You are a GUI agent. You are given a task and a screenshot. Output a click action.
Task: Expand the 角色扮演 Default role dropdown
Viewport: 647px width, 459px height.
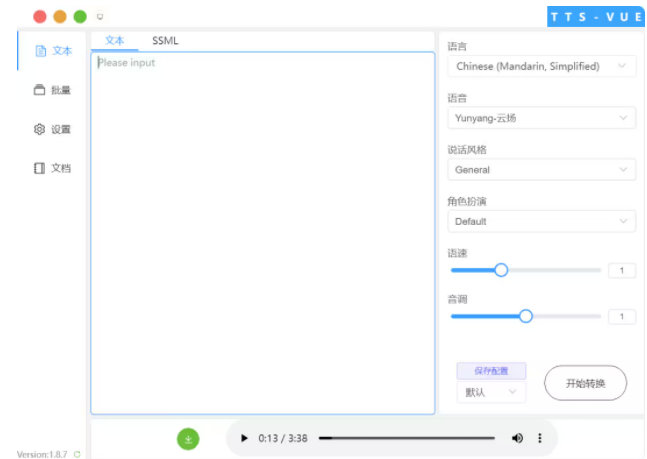541,221
